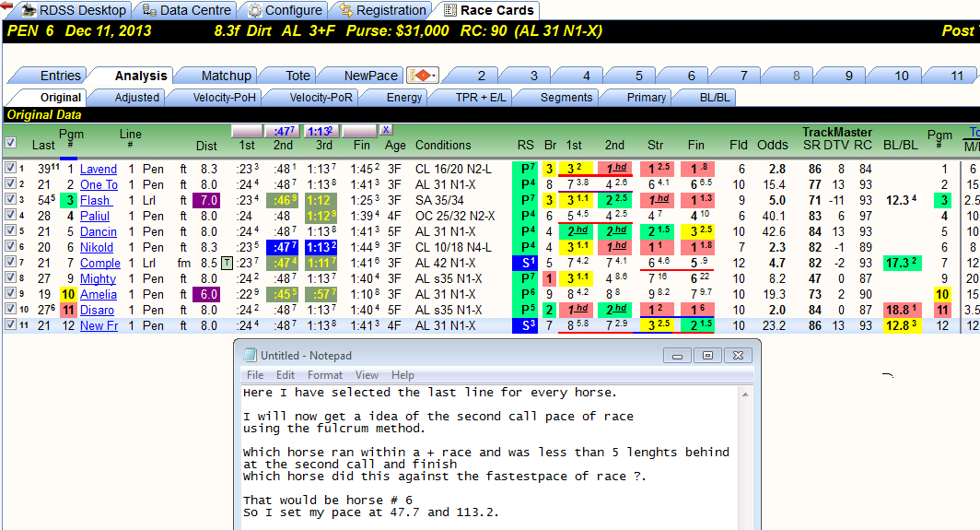The image size is (980, 530).
Task: Uncheck row 3 Flash checkbox
Action: point(11,199)
